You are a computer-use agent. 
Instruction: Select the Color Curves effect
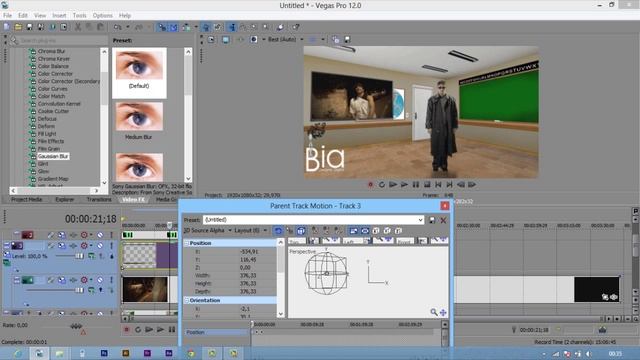click(x=53, y=89)
